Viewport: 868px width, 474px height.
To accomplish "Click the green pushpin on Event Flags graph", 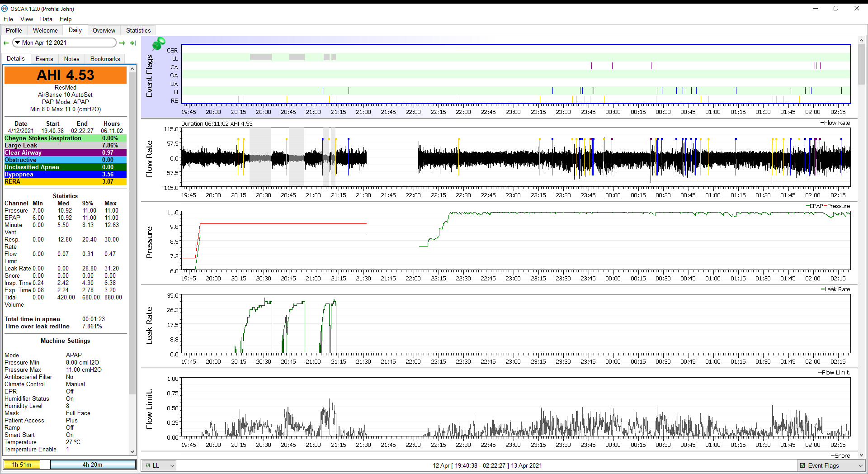I will click(159, 44).
